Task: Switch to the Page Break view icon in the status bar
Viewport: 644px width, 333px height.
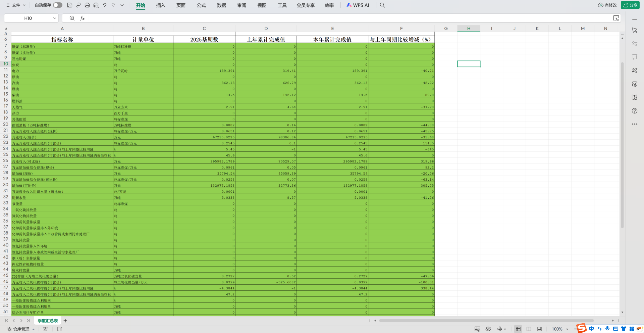Action: pos(529,329)
